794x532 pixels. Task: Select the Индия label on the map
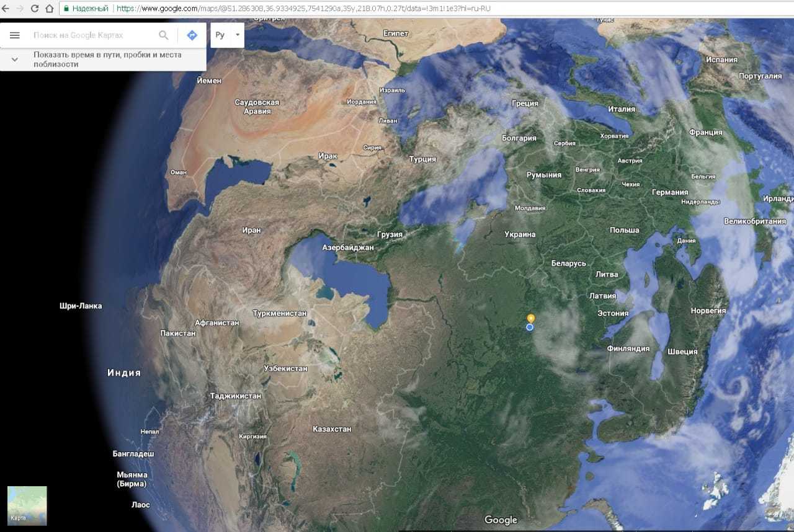[124, 373]
